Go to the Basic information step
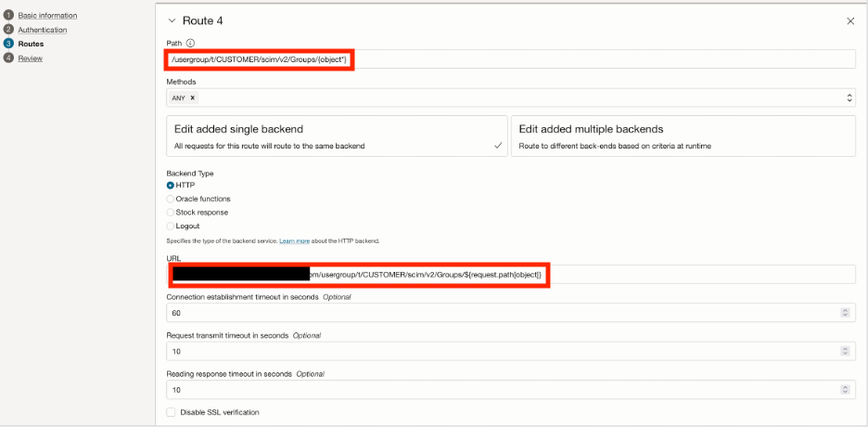Screen dimensions: 868x427 point(47,16)
